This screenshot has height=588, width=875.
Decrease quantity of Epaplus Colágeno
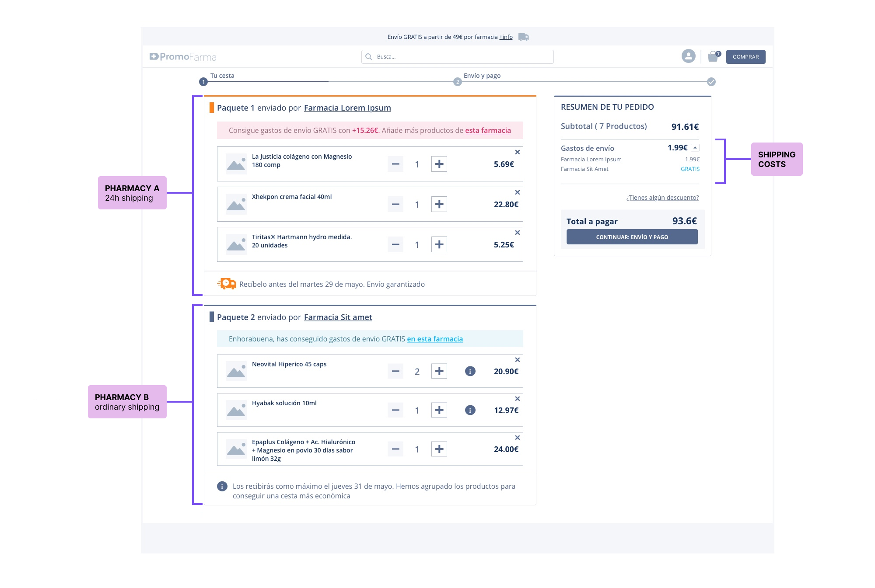(395, 449)
